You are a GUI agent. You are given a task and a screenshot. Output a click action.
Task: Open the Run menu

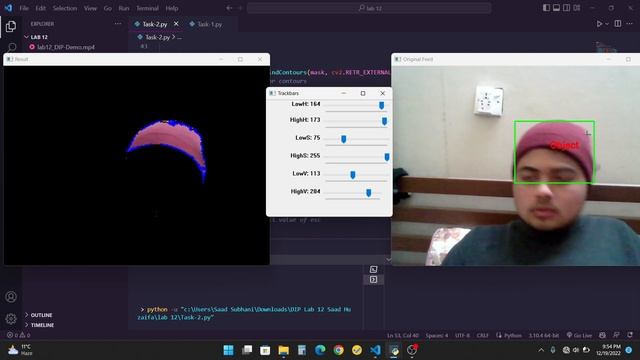[124, 8]
